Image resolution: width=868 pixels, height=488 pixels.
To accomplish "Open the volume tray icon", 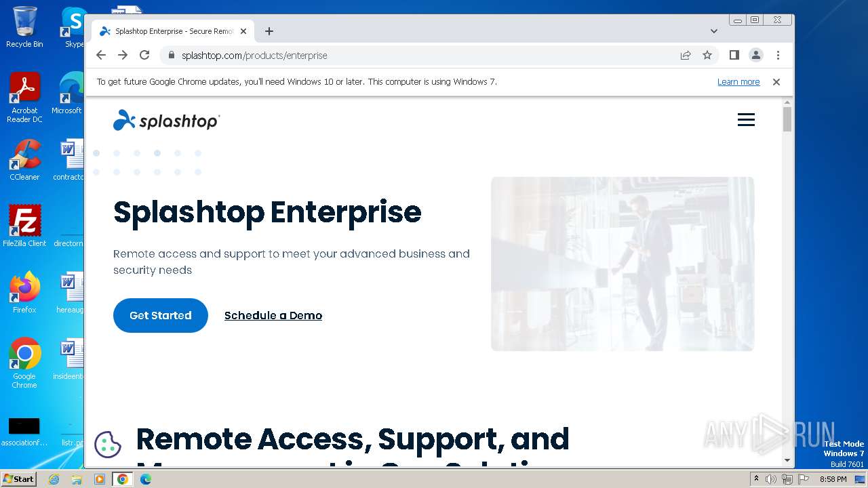I will tap(771, 479).
